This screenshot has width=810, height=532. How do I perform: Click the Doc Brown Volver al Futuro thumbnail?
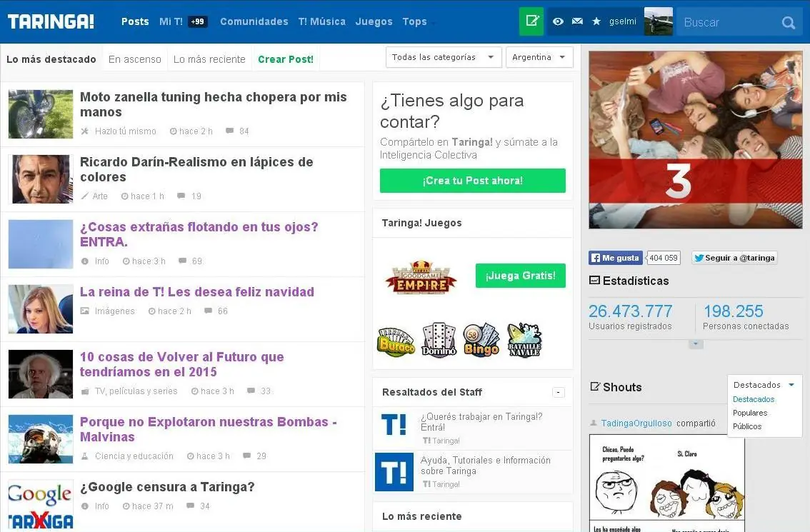[x=40, y=374]
